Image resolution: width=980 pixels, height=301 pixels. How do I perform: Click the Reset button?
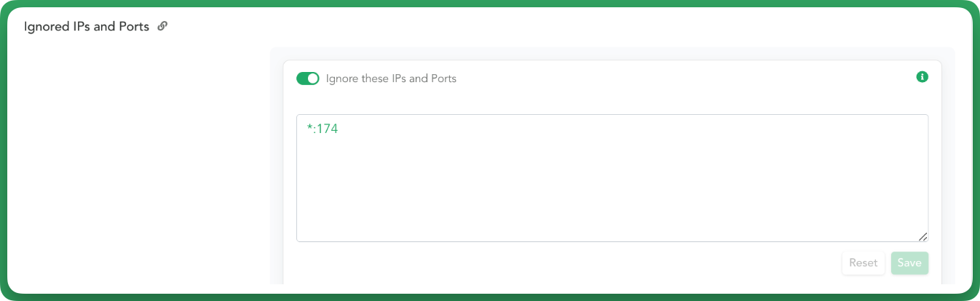[864, 263]
